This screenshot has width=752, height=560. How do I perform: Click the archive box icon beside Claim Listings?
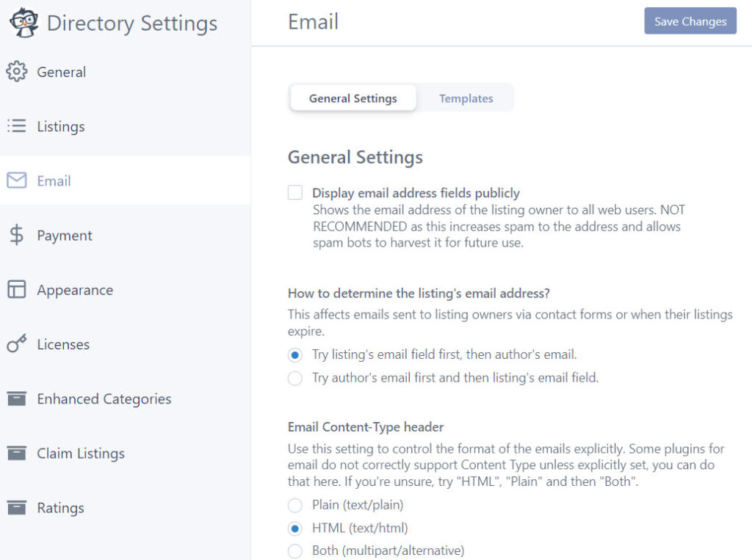click(17, 453)
